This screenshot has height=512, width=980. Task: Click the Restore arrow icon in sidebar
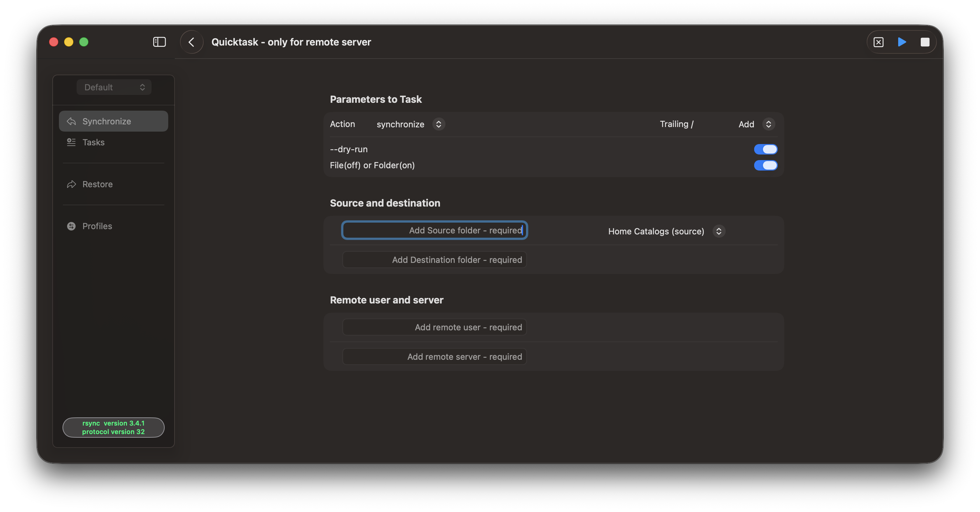(x=71, y=185)
